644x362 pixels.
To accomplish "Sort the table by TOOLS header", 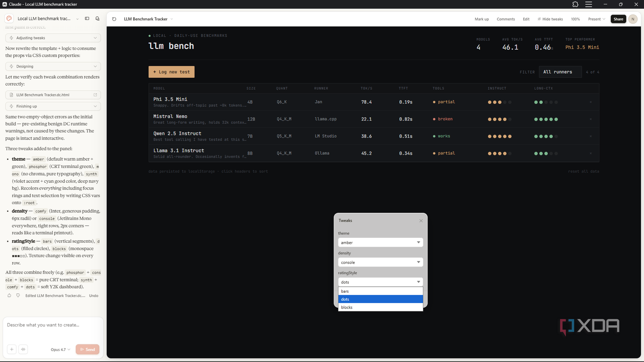I will (438, 89).
